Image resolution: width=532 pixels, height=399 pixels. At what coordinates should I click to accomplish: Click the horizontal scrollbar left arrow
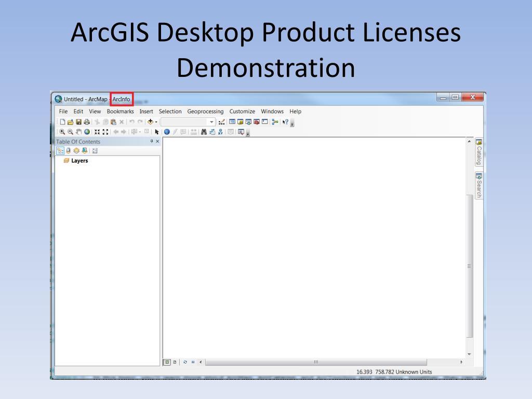(201, 362)
